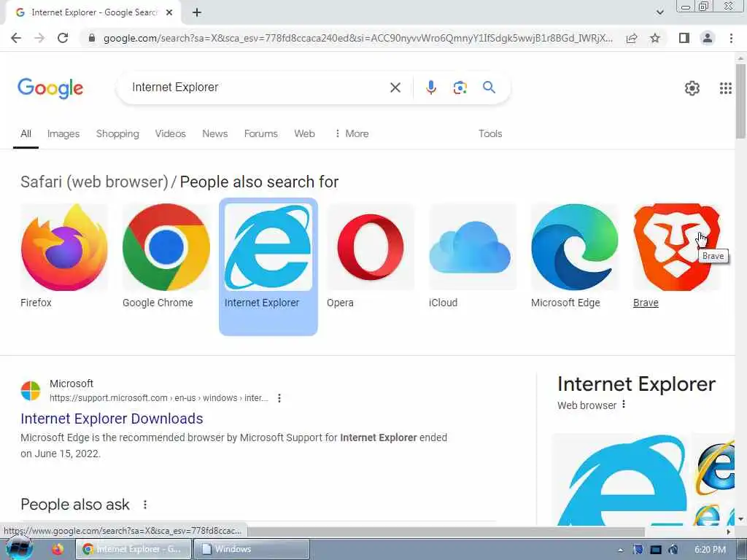Click the taskbar volume speaker icon
Screen dimensions: 747x560
[673, 550]
